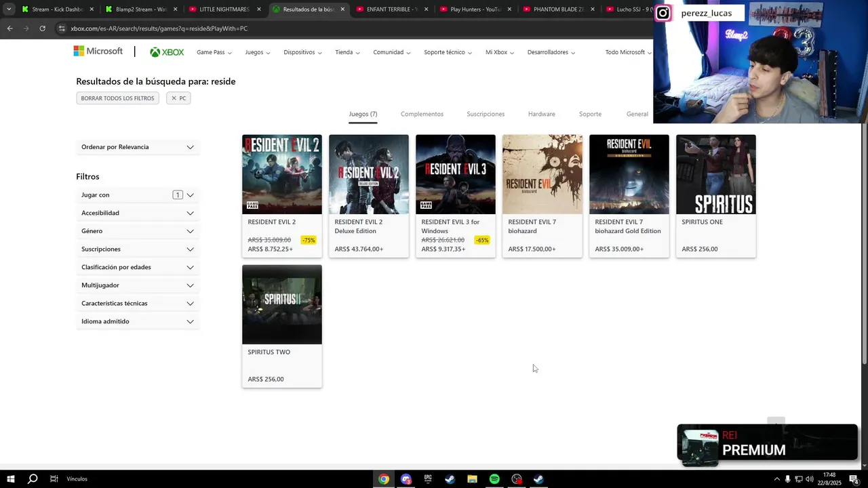Open the notification center icon
Image resolution: width=868 pixels, height=488 pixels.
(x=854, y=479)
